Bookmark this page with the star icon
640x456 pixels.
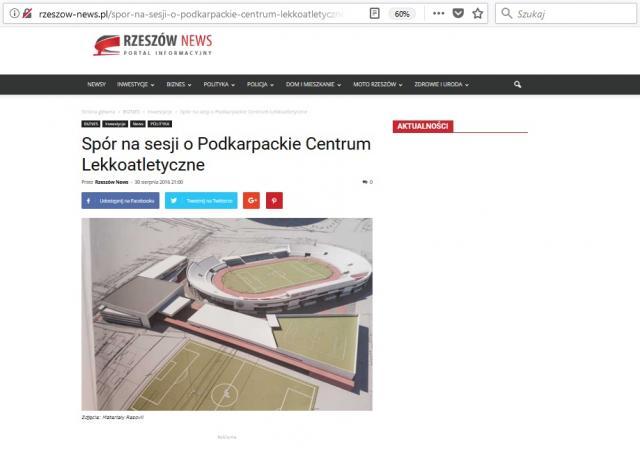point(478,13)
